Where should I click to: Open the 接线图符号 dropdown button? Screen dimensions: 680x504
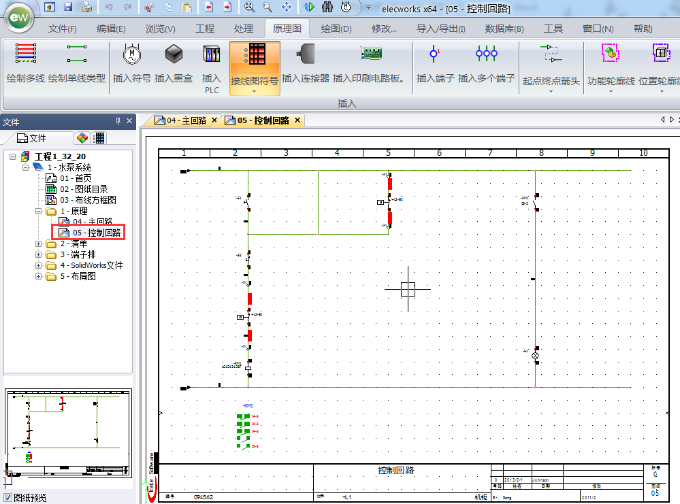(253, 90)
